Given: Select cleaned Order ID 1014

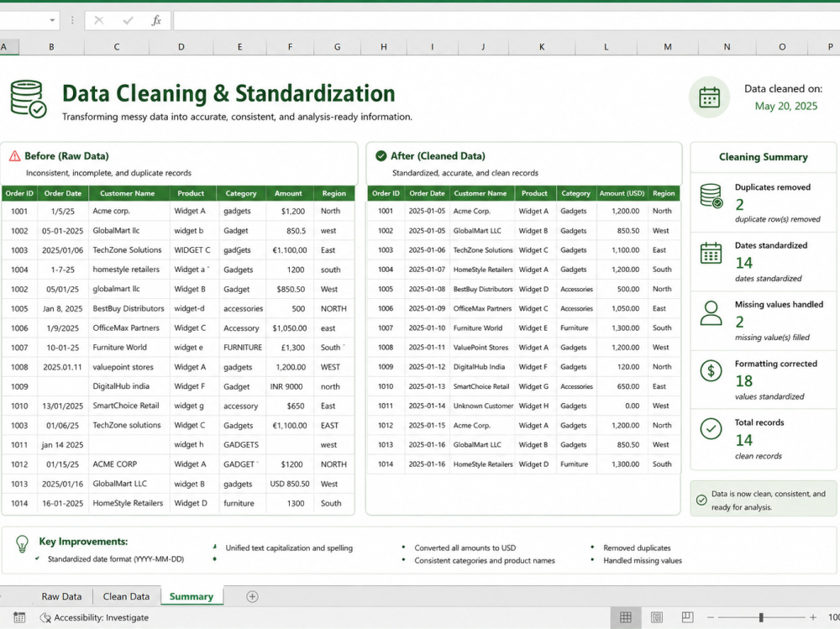Looking at the screenshot, I should point(386,464).
